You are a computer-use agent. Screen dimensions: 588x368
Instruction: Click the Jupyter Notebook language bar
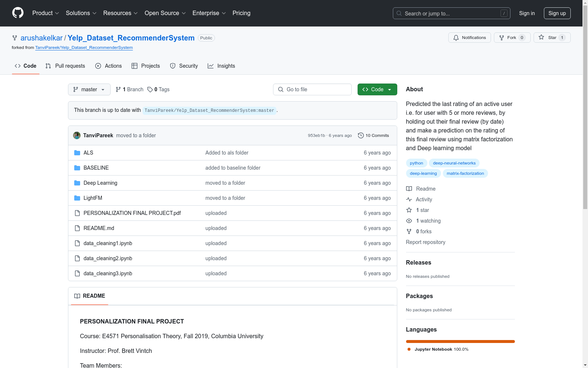point(460,342)
